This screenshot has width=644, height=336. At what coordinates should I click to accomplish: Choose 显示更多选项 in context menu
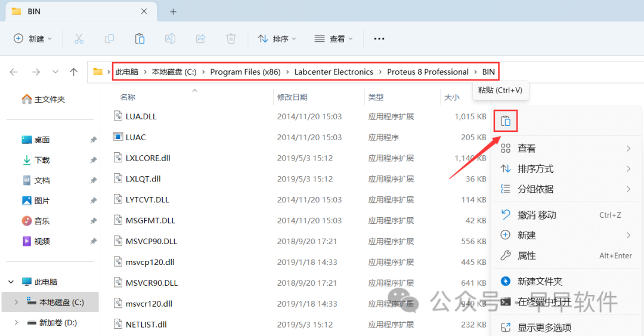[x=567, y=328]
